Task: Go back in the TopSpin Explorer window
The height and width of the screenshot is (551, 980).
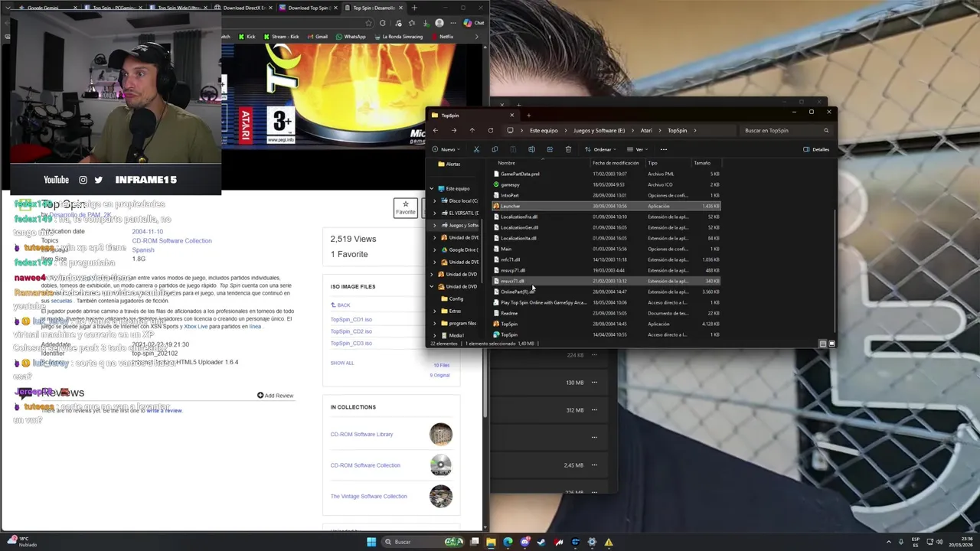Action: pos(436,130)
